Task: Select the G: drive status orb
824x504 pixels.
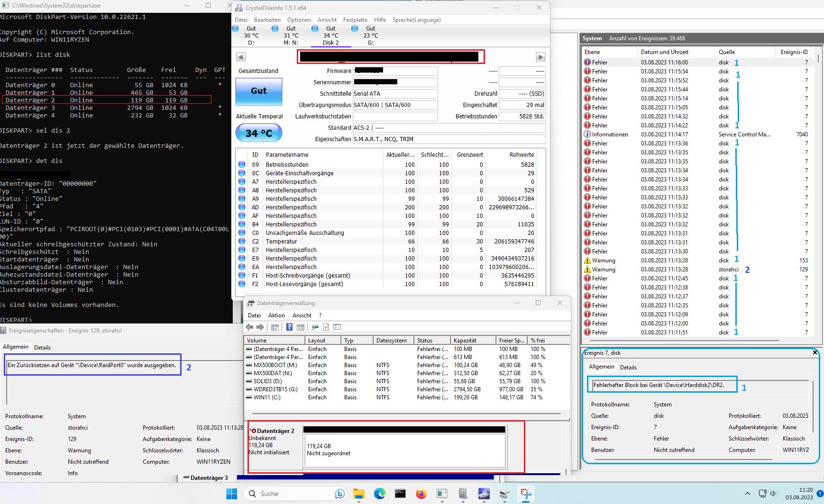Action: click(355, 28)
